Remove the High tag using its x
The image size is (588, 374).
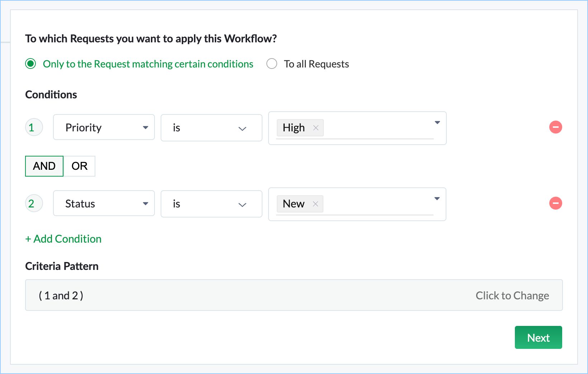point(316,128)
